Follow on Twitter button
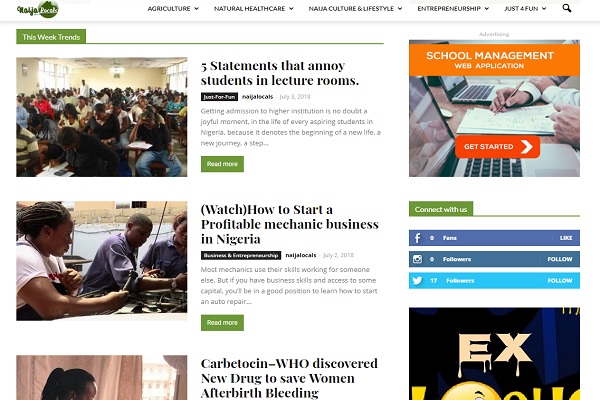Viewport: 600px width, 400px height. click(559, 281)
